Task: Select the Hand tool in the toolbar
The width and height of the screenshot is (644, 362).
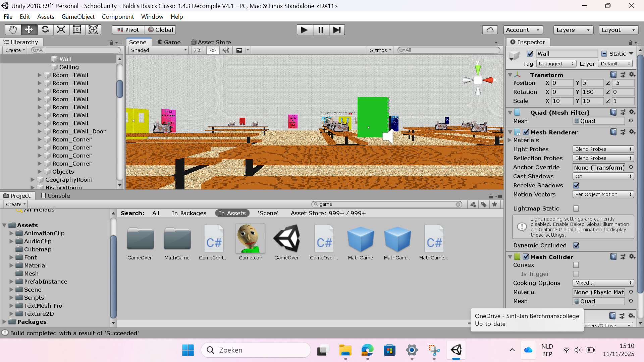Action: [x=12, y=29]
